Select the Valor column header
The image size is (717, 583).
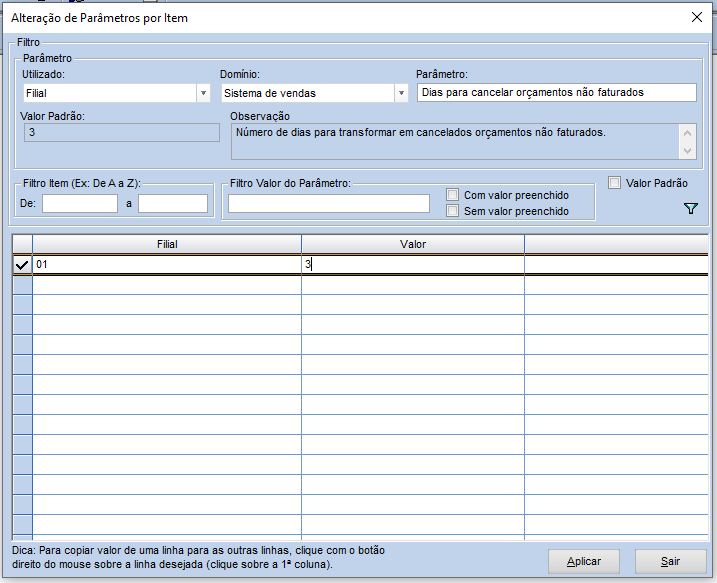click(412, 243)
